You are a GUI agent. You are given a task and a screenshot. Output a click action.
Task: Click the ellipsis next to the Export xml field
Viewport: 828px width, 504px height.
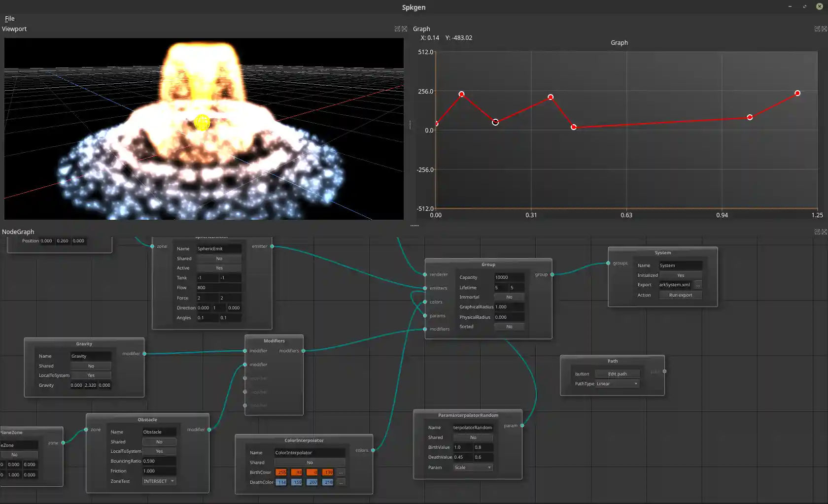(698, 285)
